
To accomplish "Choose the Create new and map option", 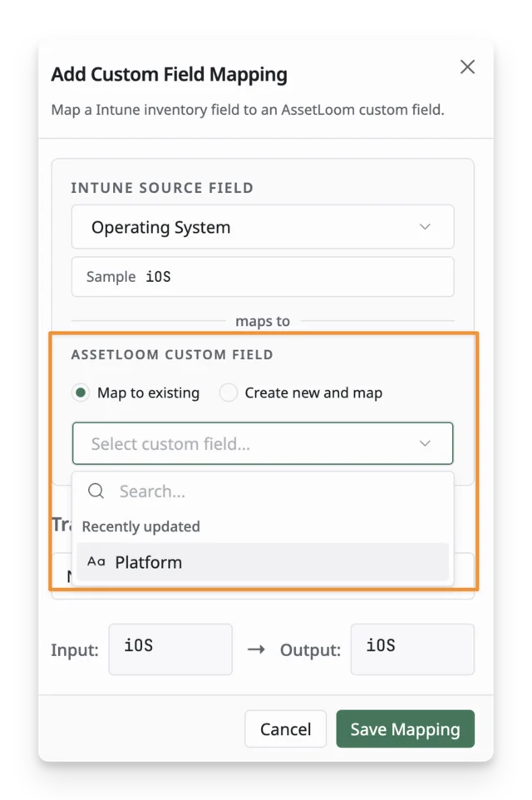I will click(x=228, y=393).
